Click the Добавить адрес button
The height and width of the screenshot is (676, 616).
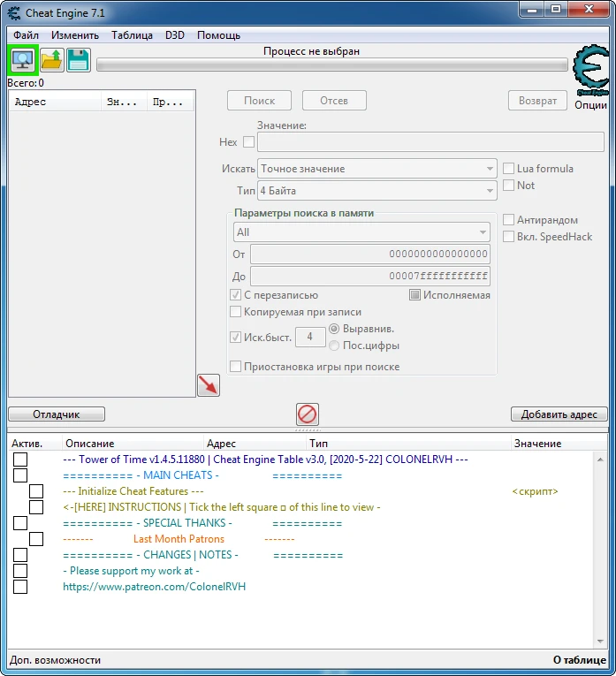pos(559,414)
